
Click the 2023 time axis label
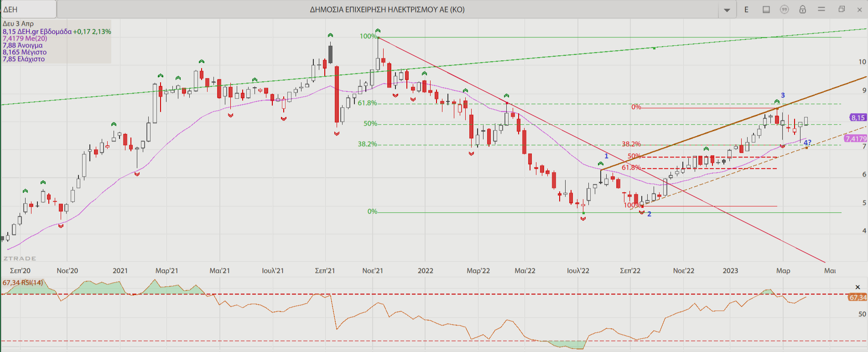point(730,271)
